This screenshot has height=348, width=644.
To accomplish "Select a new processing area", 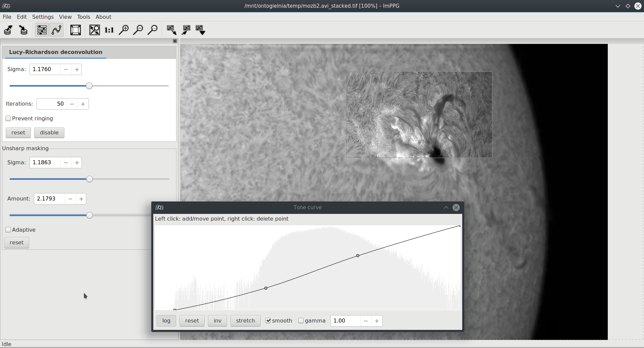I will pos(75,30).
